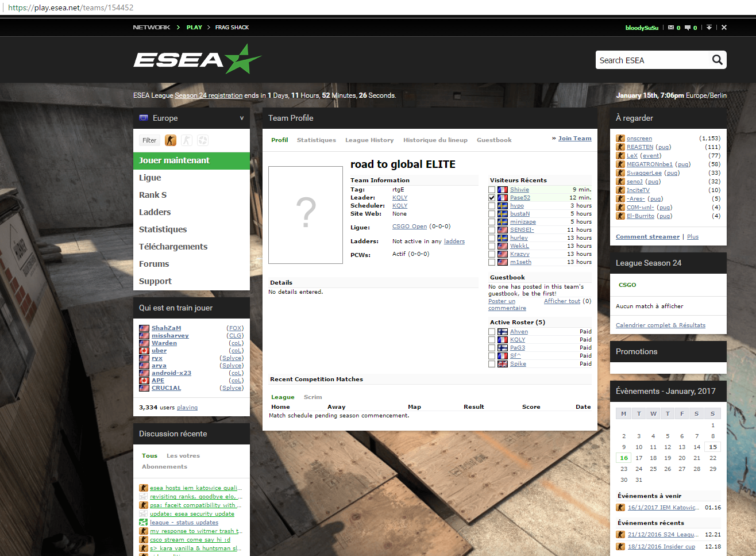The width and height of the screenshot is (756, 556).
Task: Click the game icon beside InciteTV stream
Action: [x=620, y=190]
